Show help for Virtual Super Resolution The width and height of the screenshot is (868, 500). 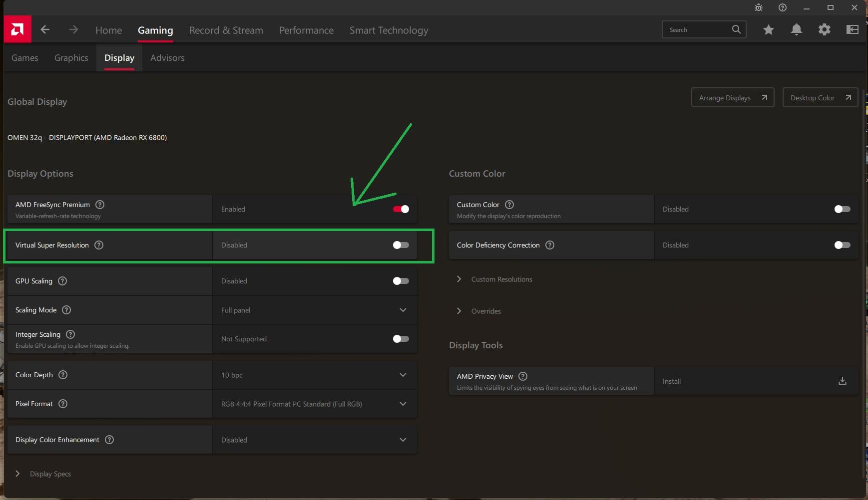point(99,245)
